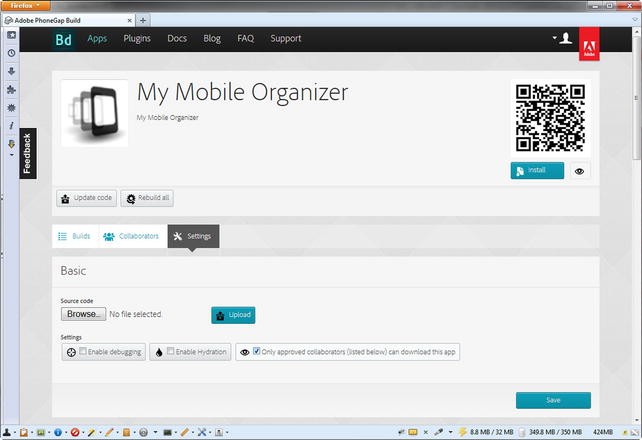Click the ruler status bar icon
This screenshot has width=642, height=440.
tap(185, 432)
